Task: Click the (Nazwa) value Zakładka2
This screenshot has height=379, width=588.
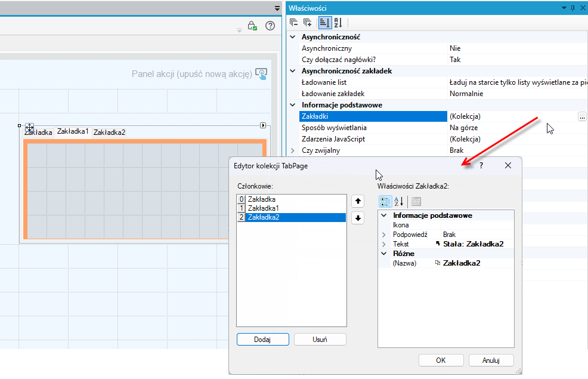Action: click(x=462, y=263)
